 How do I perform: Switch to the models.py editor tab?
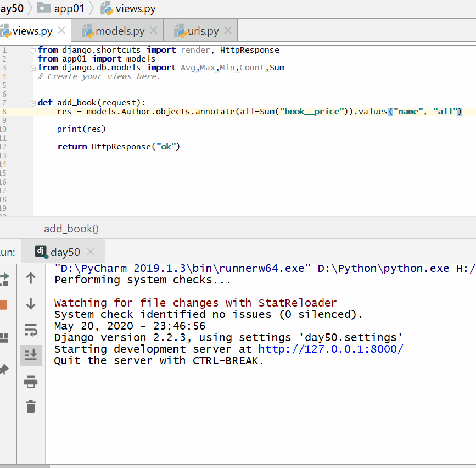(120, 31)
